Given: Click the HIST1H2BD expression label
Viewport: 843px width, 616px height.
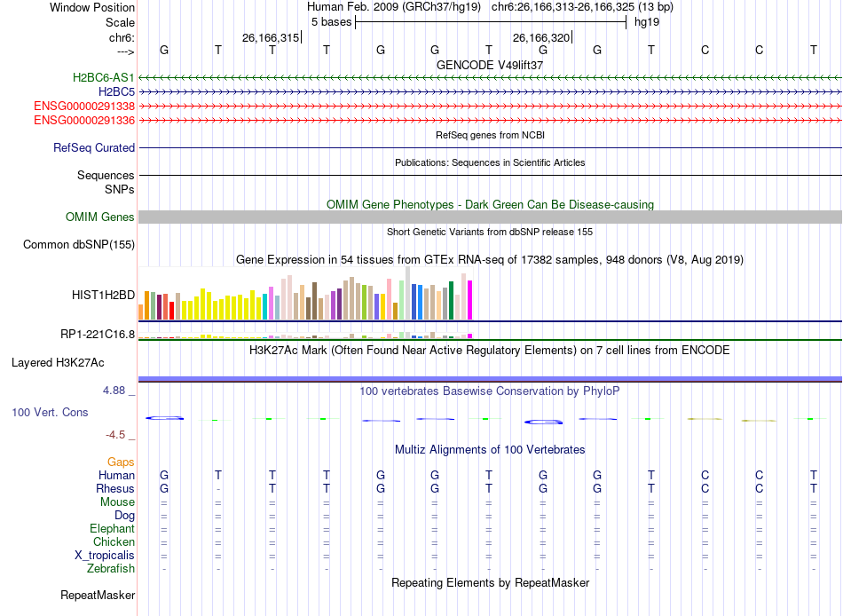Looking at the screenshot, I should point(103,295).
